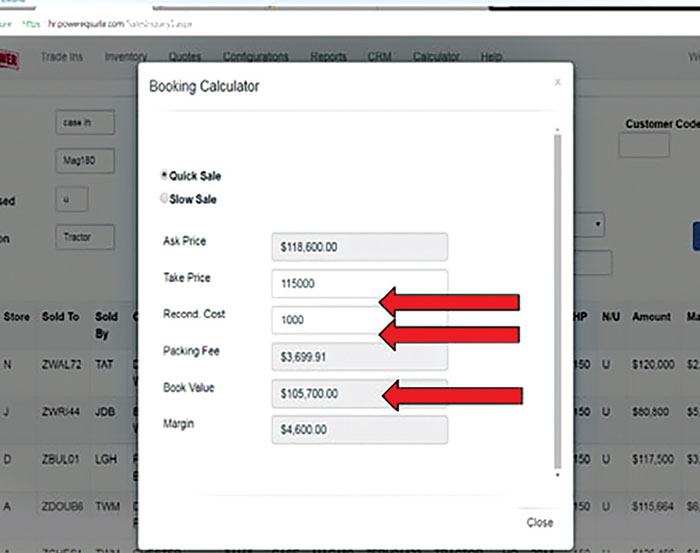700x553 pixels.
Task: Close the Booking Calculator with X icon
Action: [x=558, y=82]
